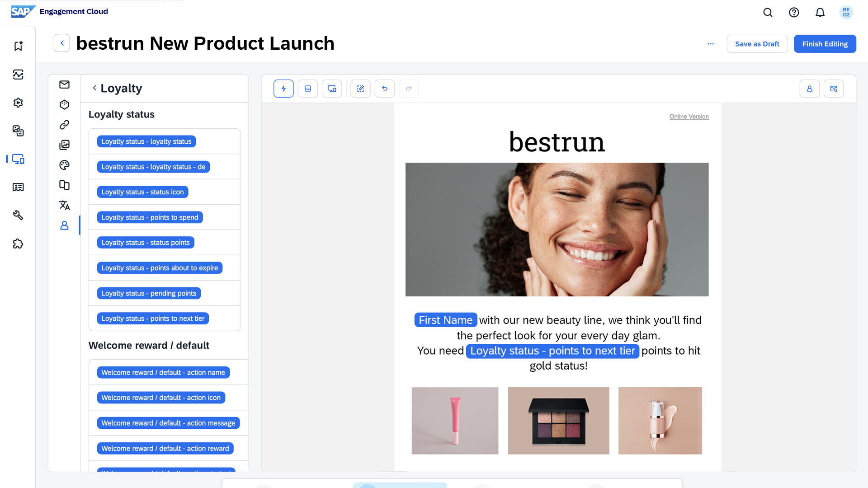
Task: Select the eyeshadow palette product image
Action: [559, 421]
